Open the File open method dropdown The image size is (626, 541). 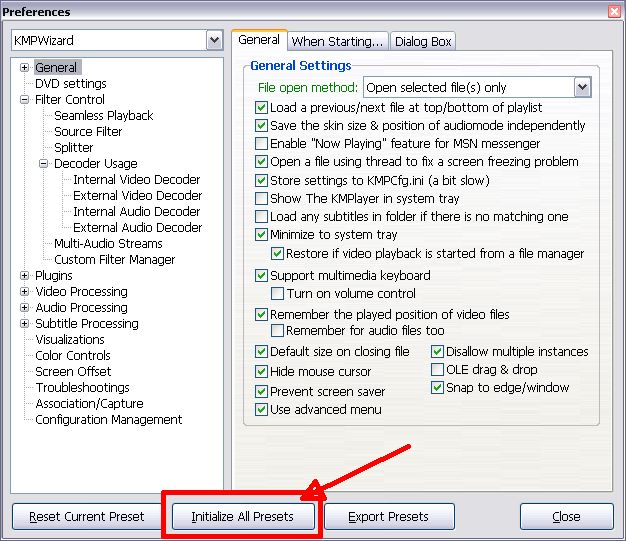coord(582,87)
